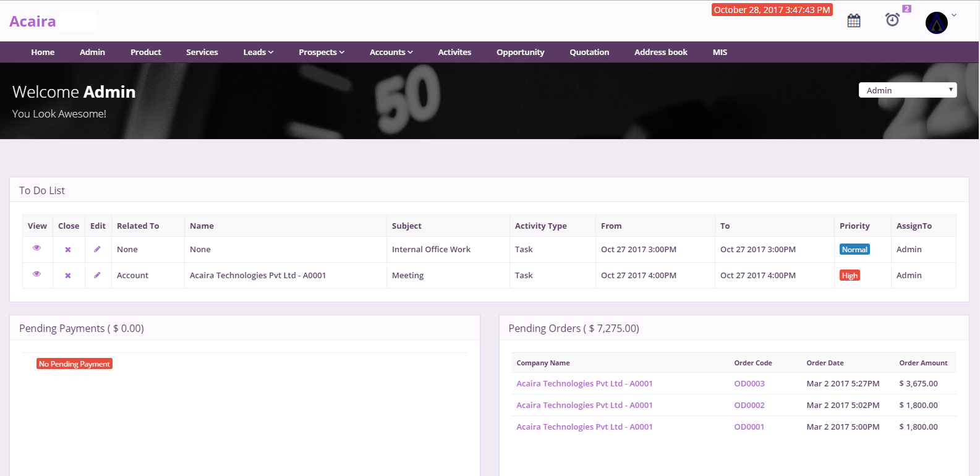Open the user profile avatar
The width and height of the screenshot is (980, 476).
click(x=936, y=23)
